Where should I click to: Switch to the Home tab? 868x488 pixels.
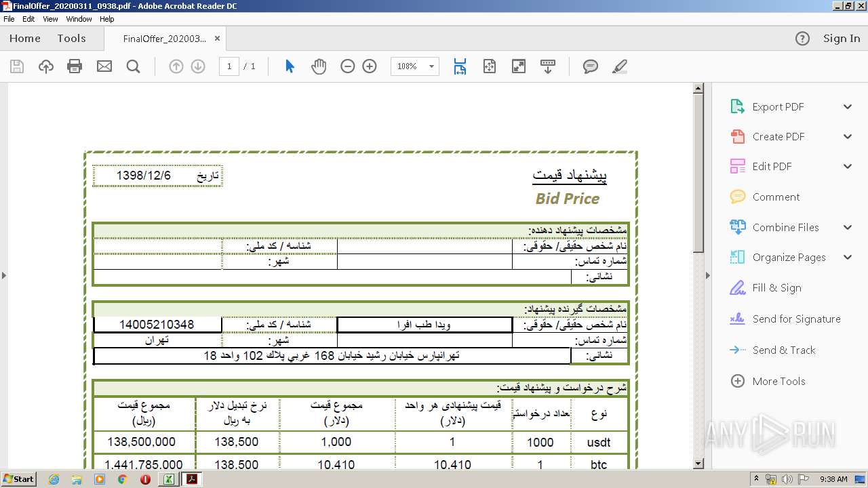pyautogui.click(x=25, y=39)
